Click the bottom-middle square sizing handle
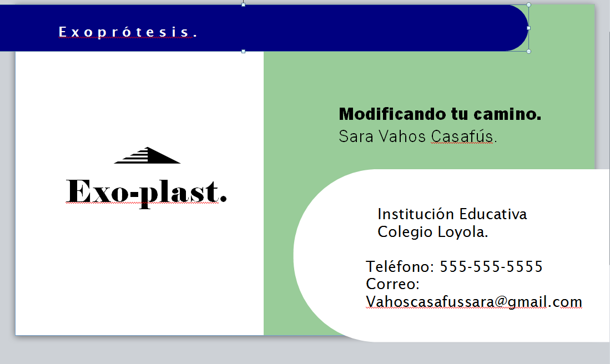The height and width of the screenshot is (364, 610). 243,51
